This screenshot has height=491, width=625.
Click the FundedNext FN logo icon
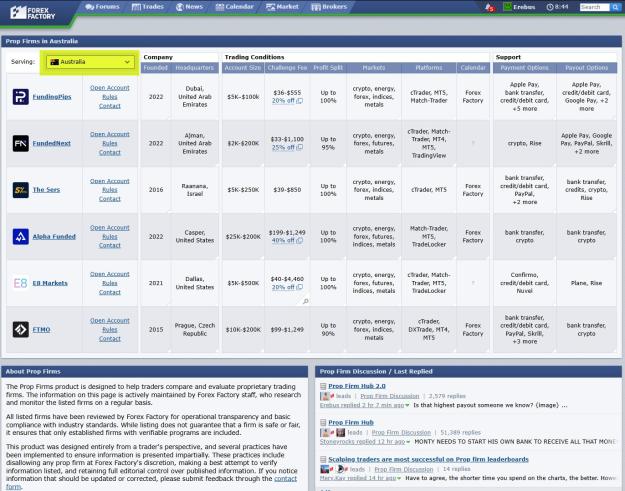click(21, 143)
